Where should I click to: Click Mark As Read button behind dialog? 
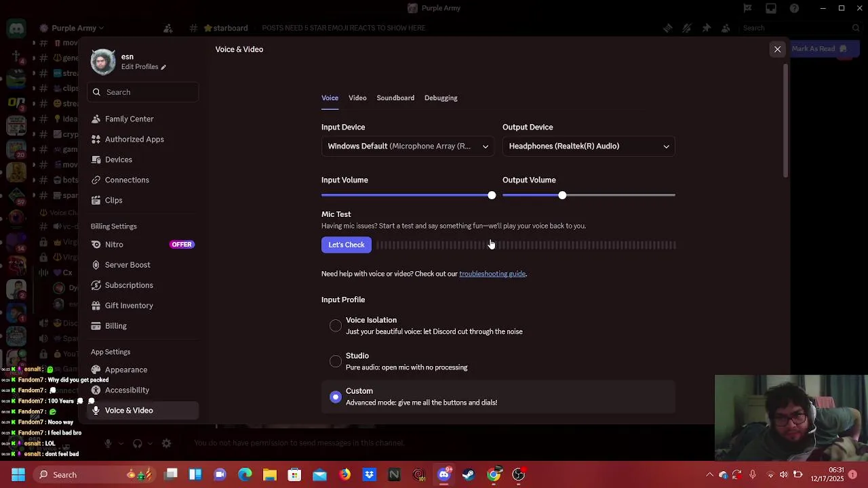pos(818,49)
